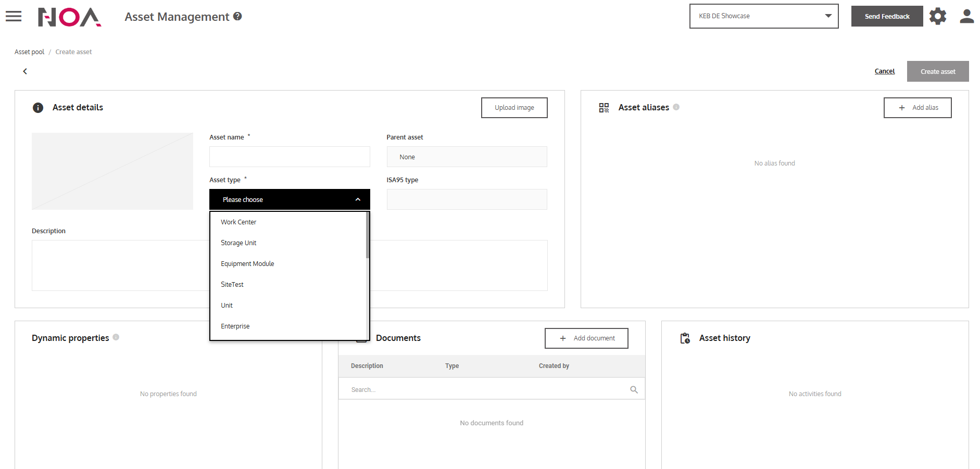980x469 pixels.
Task: Click the Dynamic properties info icon
Action: tap(116, 337)
